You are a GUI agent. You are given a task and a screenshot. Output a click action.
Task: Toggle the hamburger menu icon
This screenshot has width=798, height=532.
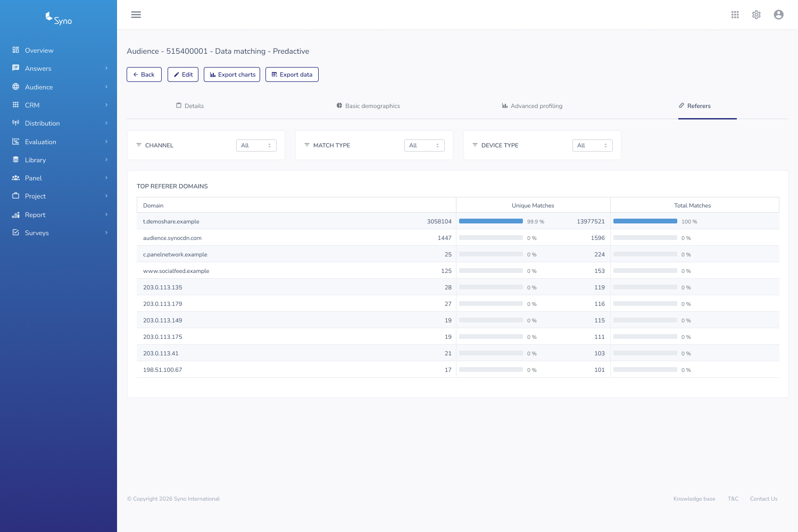(x=136, y=14)
